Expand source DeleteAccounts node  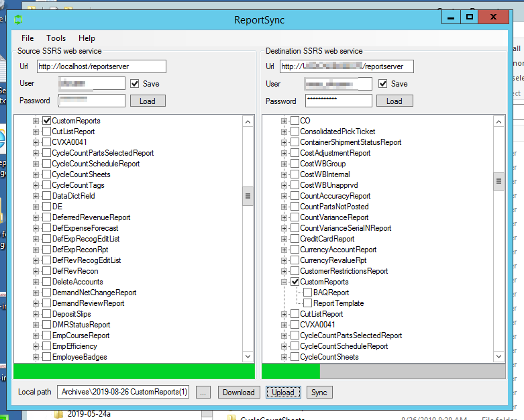coord(36,282)
